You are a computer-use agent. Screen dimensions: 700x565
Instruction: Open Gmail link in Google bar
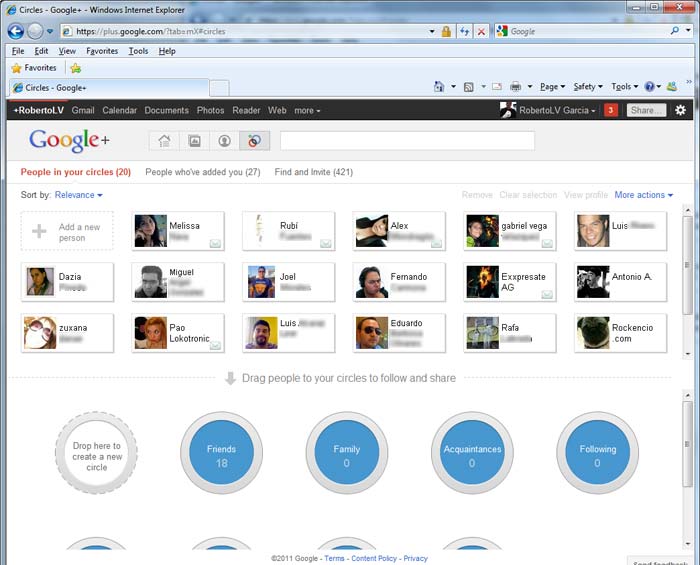(x=83, y=110)
